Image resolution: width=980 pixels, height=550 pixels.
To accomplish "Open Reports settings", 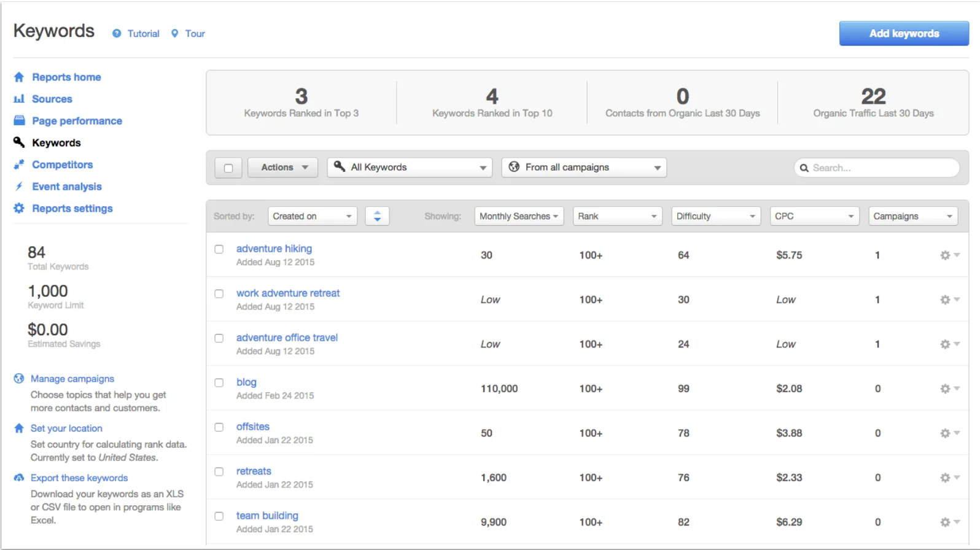I will tap(72, 209).
